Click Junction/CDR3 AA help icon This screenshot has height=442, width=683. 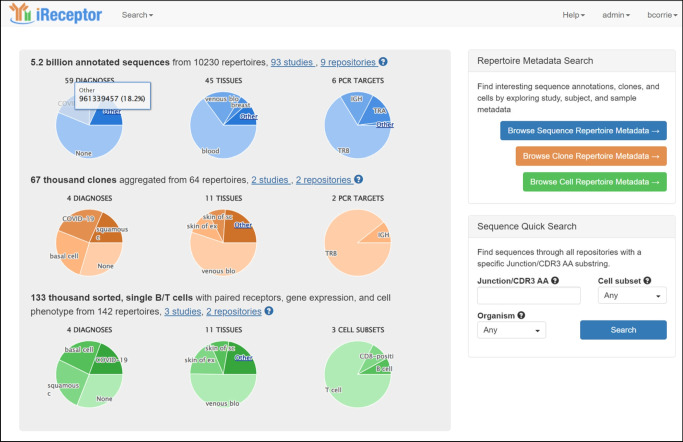557,281
